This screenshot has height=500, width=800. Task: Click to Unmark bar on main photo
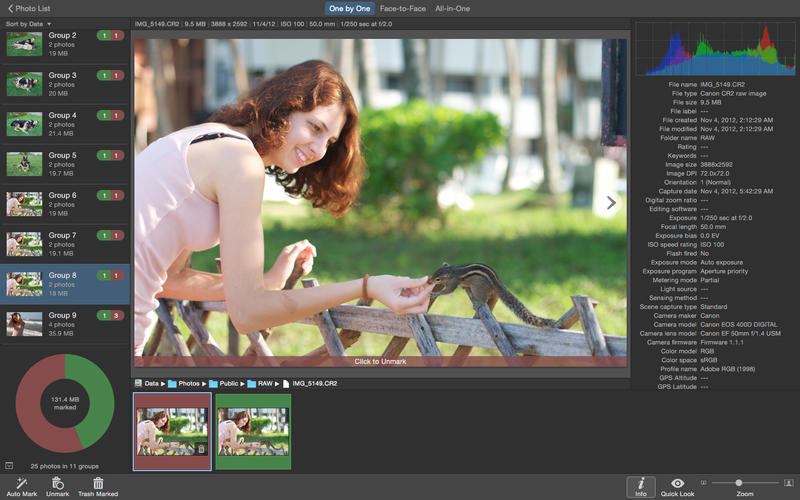(380, 361)
